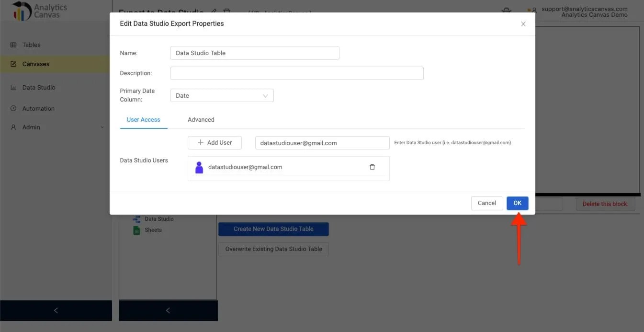Close the Edit Data Studio Export Properties dialog
This screenshot has height=332, width=644.
pos(523,24)
